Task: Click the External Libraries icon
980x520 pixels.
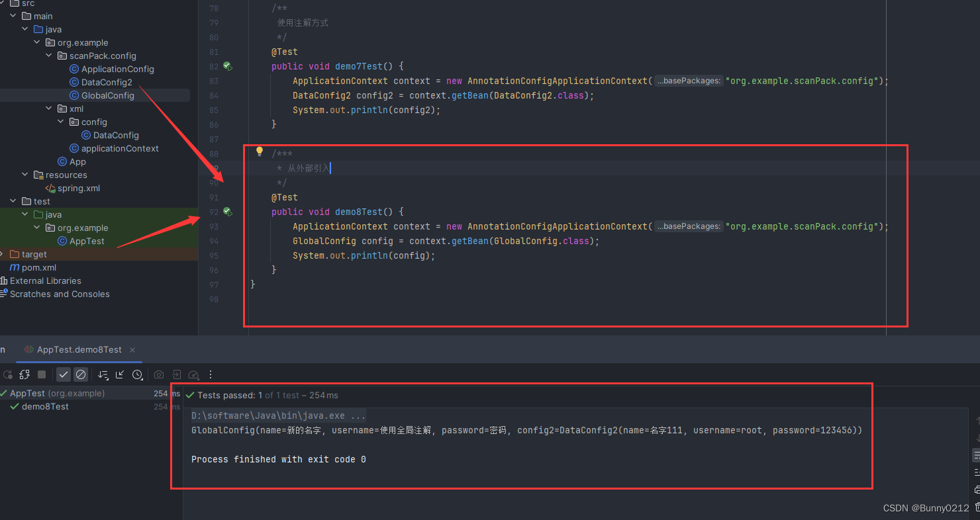Action: coord(4,281)
